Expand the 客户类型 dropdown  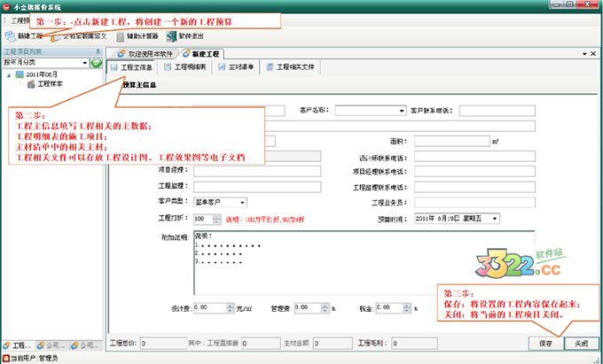217,202
